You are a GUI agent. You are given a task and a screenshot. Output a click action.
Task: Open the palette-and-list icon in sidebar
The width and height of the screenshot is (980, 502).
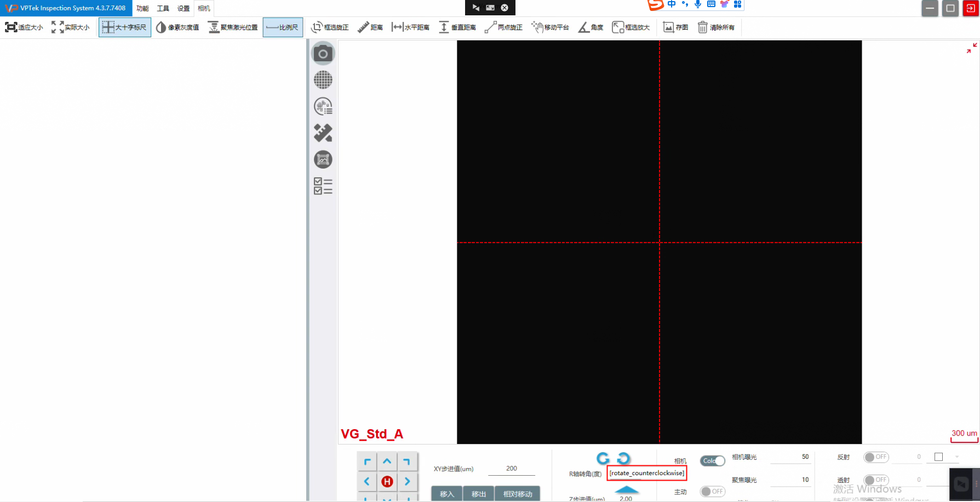(x=323, y=106)
